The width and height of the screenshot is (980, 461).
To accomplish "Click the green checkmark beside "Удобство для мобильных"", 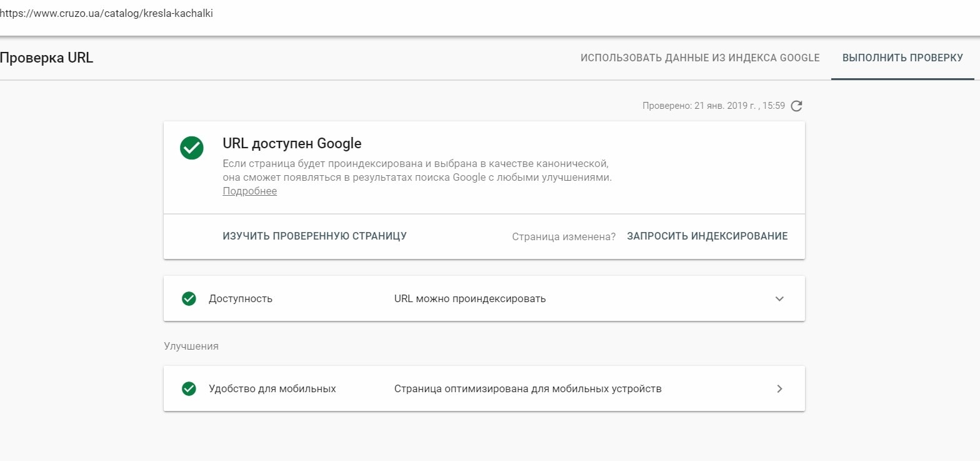I will click(189, 388).
